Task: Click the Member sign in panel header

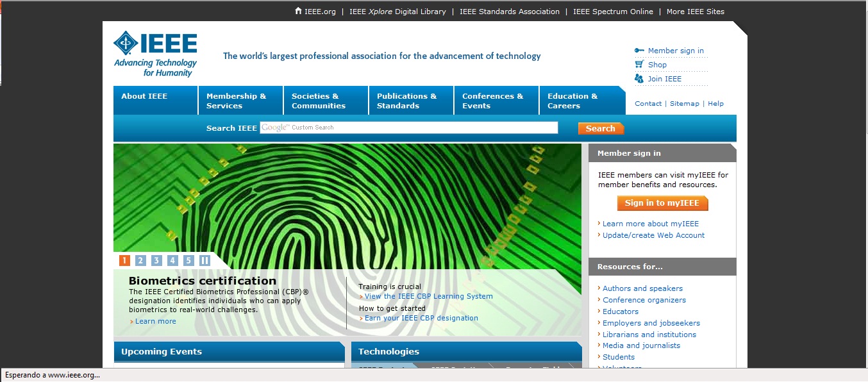Action: (x=662, y=153)
